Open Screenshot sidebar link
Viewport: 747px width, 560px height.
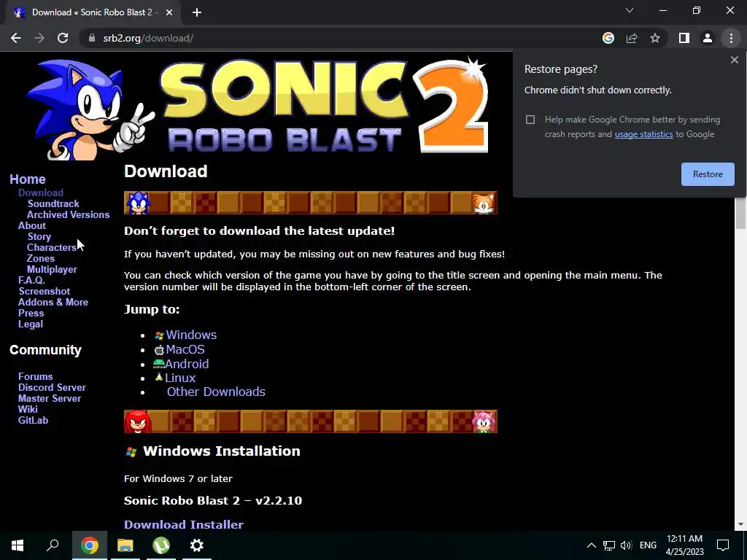coord(44,292)
